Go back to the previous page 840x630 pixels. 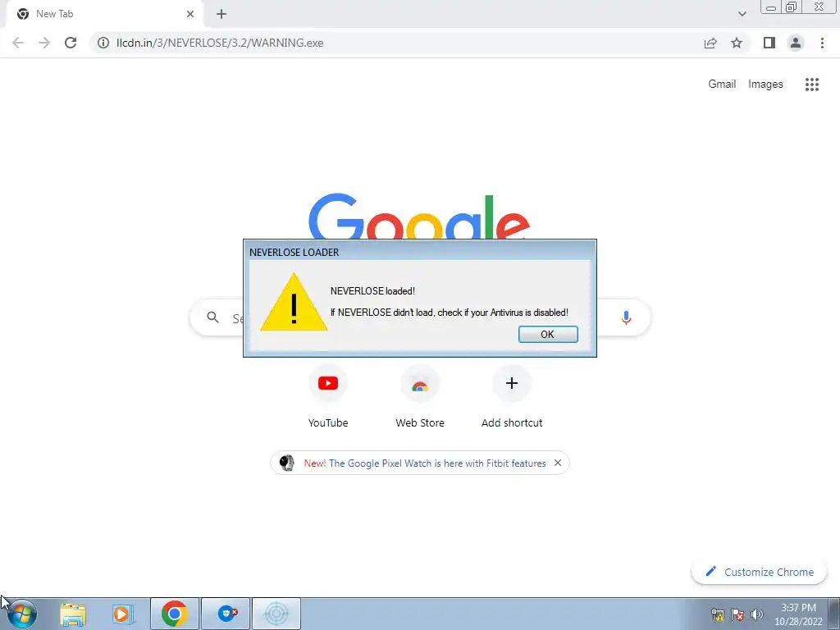[18, 43]
